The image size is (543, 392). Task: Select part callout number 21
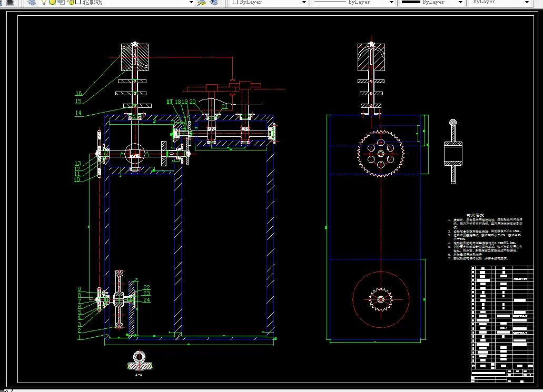(225, 106)
